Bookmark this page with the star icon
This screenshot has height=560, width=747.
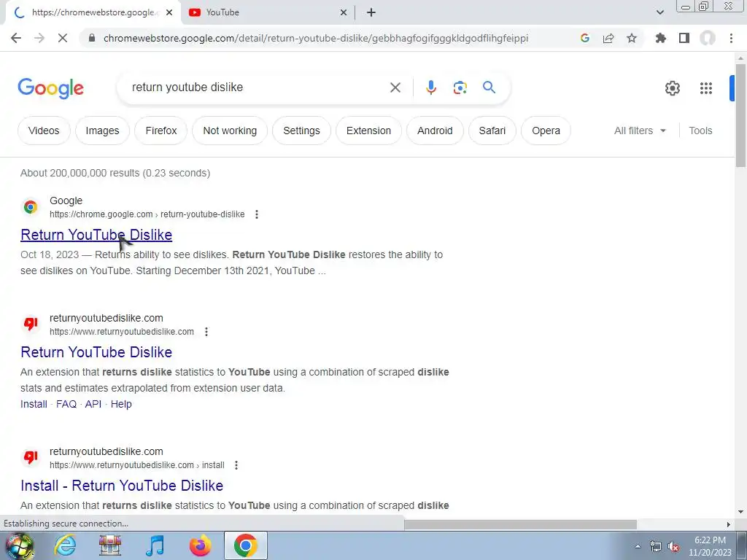pos(632,38)
